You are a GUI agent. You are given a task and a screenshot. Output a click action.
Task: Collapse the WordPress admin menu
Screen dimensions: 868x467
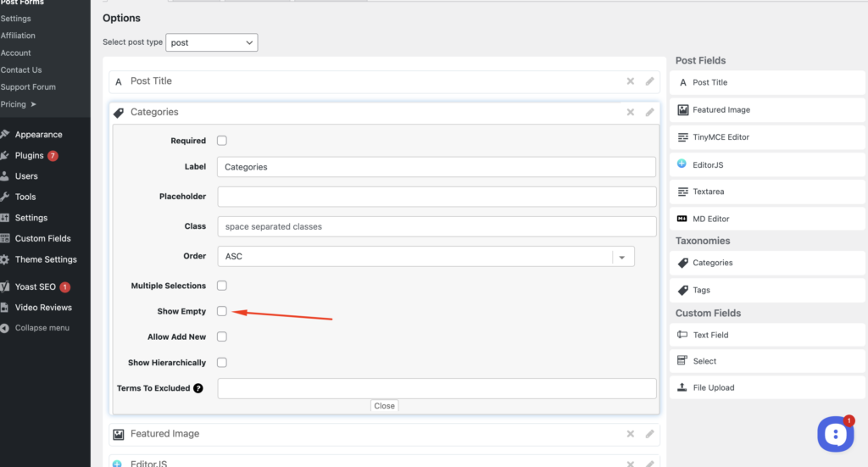(42, 328)
